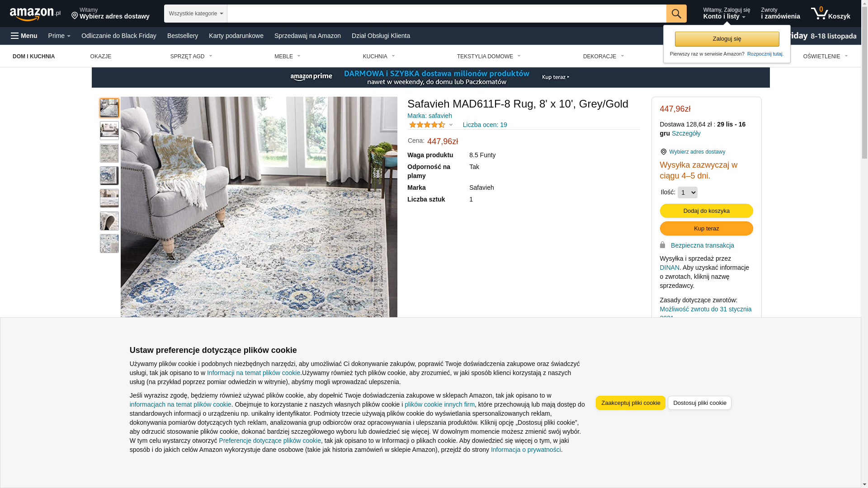The image size is (868, 488).
Task: Expand the Konto i listy menu
Action: pyautogui.click(x=726, y=14)
